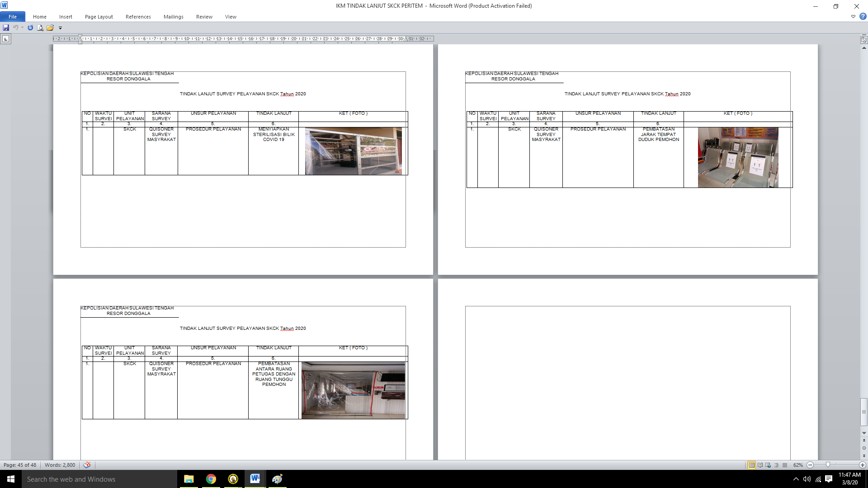Toggle the ruler display button
This screenshot has height=488, width=868.
point(863,40)
